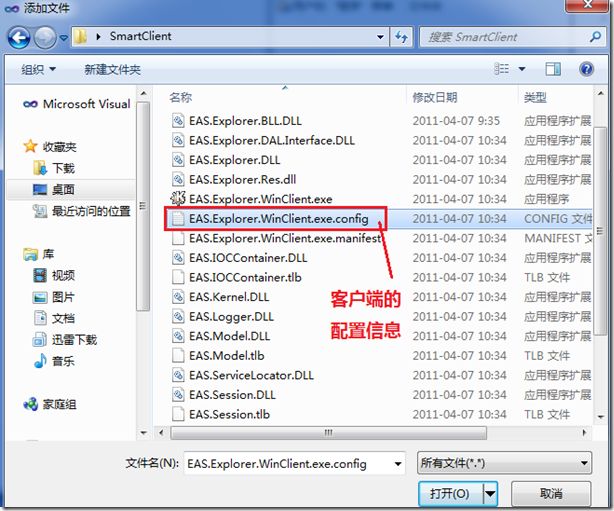The width and height of the screenshot is (614, 511).
Task: Click the refresh icon beside address bar
Action: coord(401,37)
